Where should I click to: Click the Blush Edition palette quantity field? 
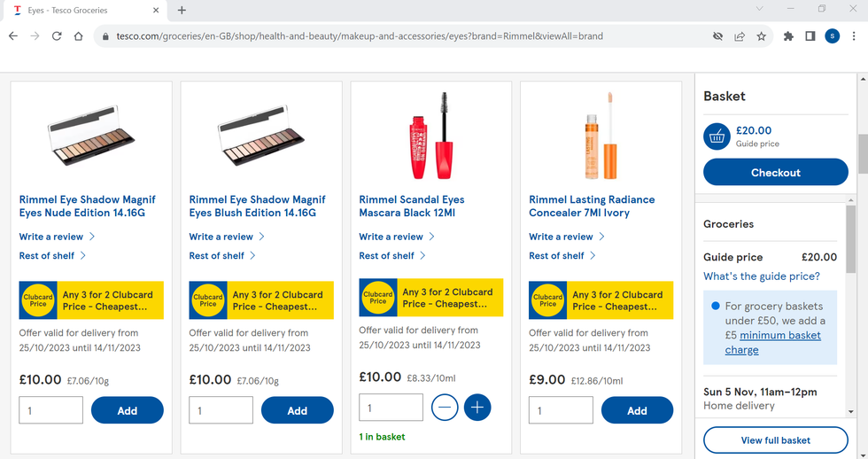click(221, 410)
